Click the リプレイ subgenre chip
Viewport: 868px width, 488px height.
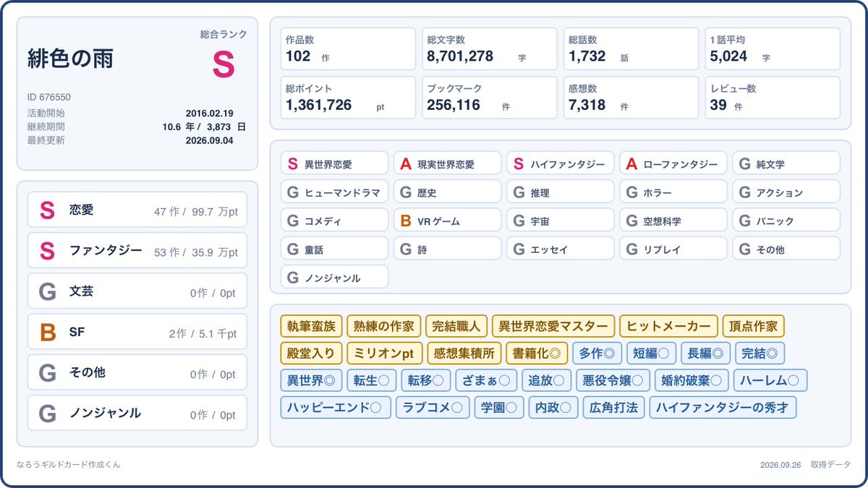pos(673,248)
